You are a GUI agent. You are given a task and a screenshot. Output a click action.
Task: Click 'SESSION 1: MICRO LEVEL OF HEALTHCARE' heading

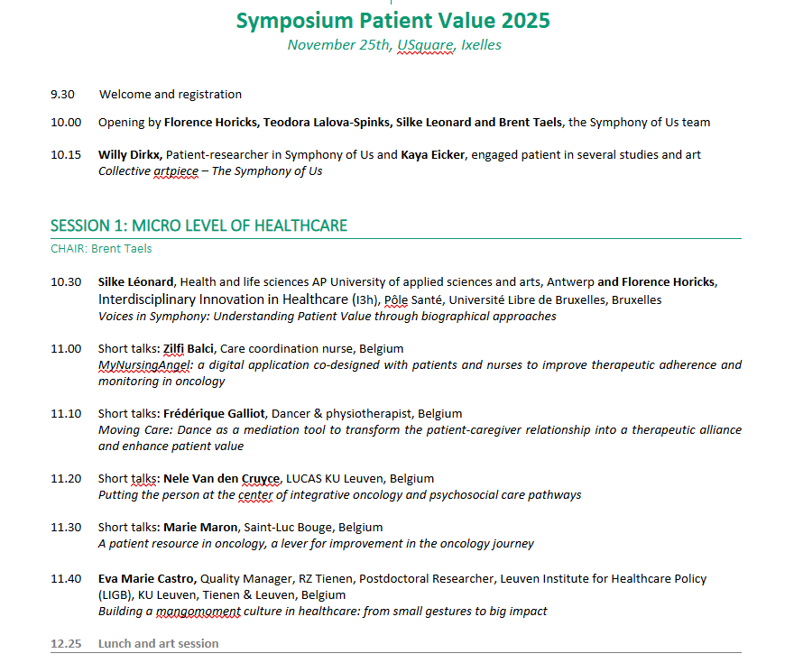pos(198,226)
